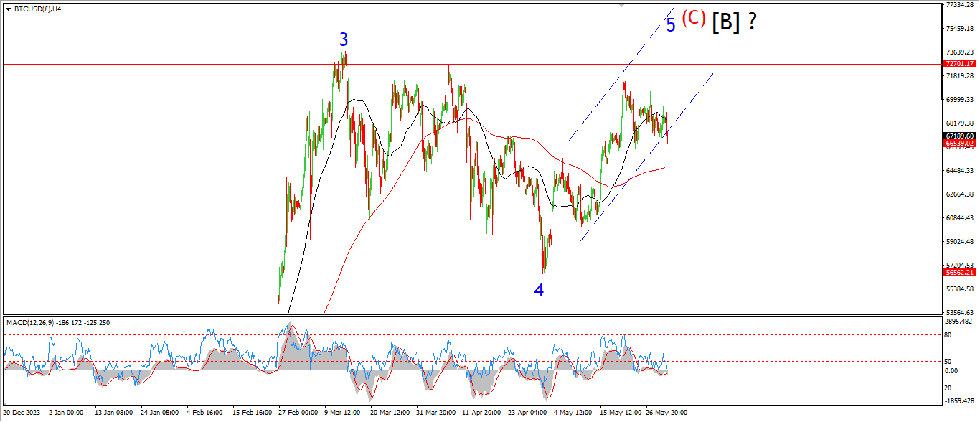Click the 66539.02 red price tag

pyautogui.click(x=959, y=144)
